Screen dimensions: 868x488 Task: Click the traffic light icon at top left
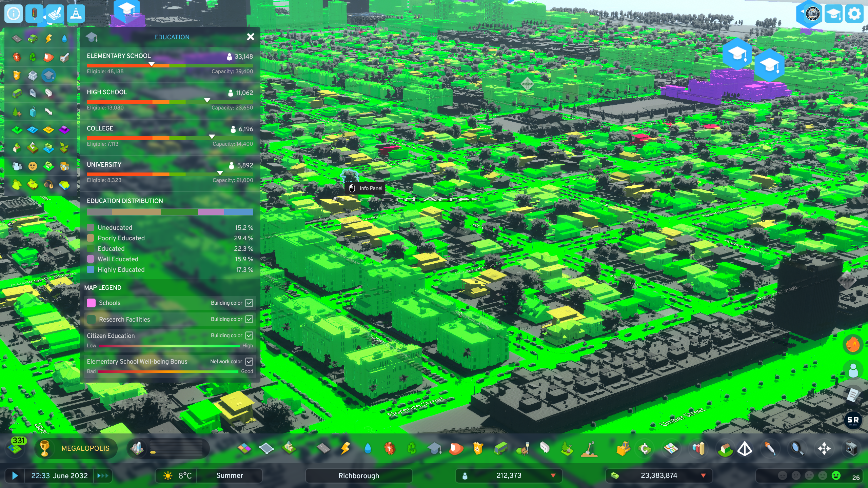pyautogui.click(x=34, y=14)
